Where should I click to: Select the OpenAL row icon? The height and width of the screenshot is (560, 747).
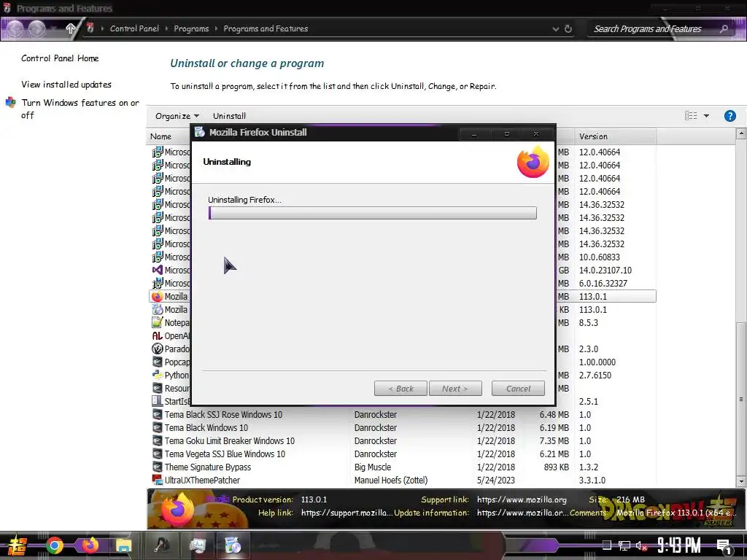[158, 335]
